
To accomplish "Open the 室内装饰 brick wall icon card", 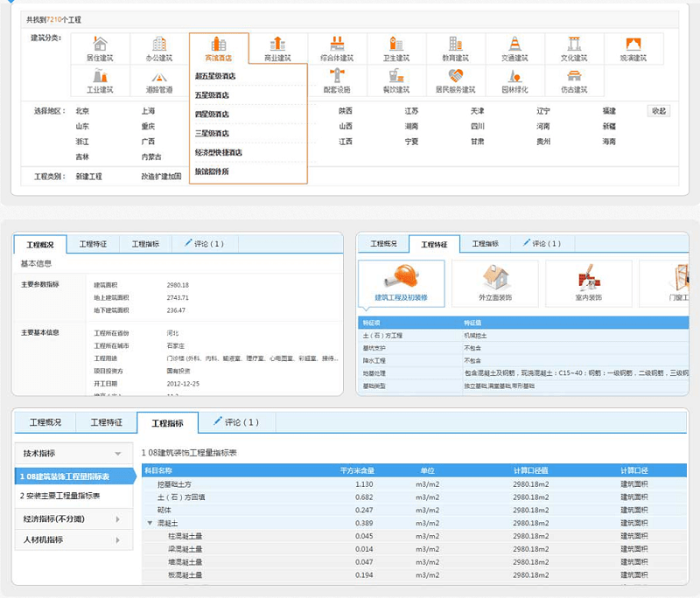I will (x=589, y=283).
